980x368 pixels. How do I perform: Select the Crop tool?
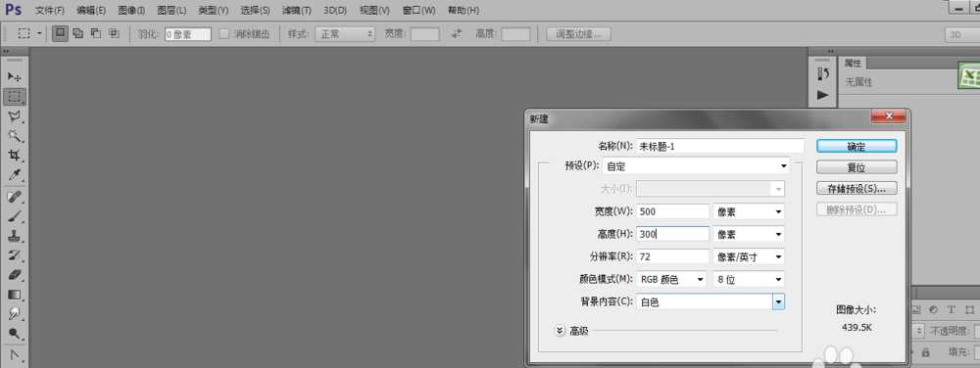(15, 156)
